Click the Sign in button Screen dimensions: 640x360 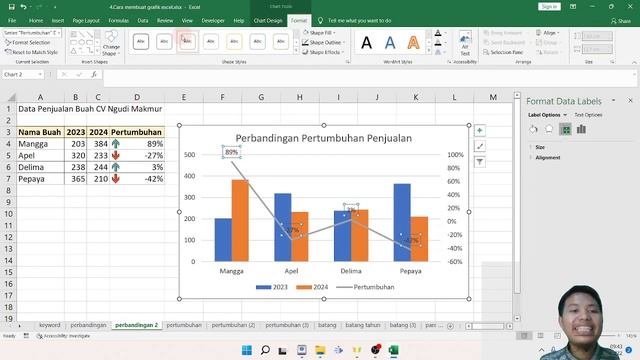[x=549, y=7]
